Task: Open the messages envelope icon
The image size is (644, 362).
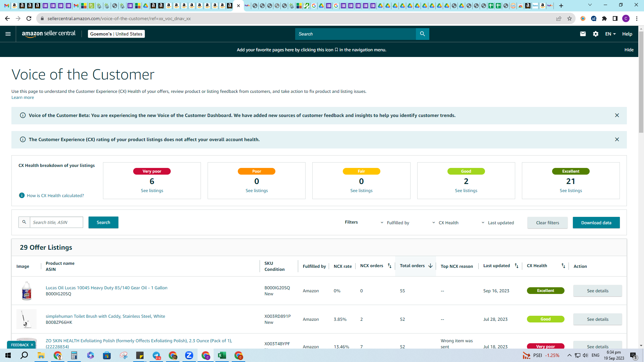Action: tap(583, 34)
